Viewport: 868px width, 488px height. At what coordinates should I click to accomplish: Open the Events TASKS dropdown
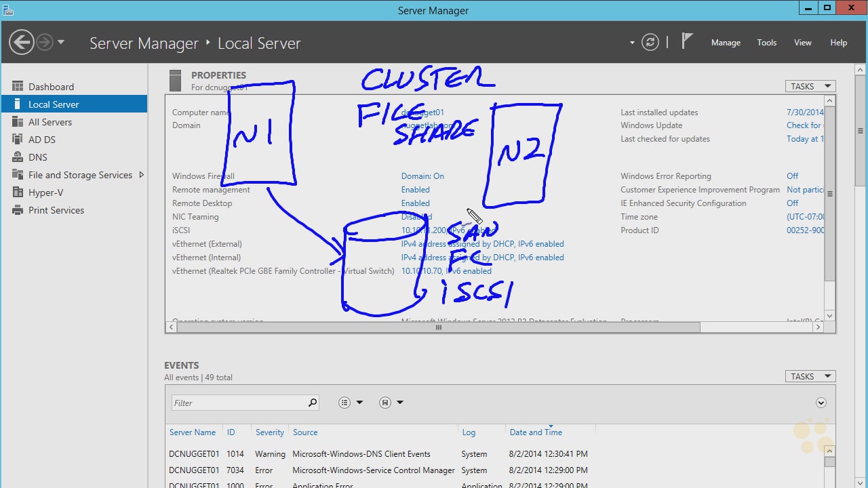click(810, 376)
